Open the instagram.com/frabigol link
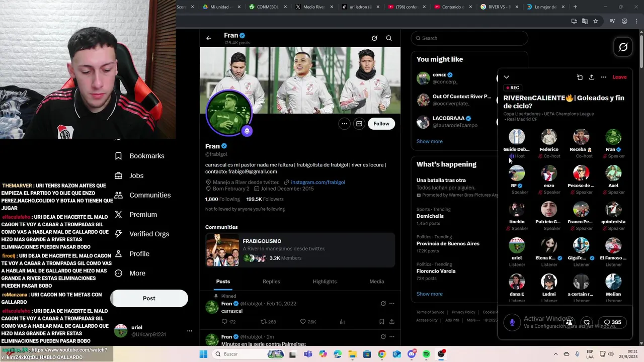This screenshot has height=362, width=644. 317,182
